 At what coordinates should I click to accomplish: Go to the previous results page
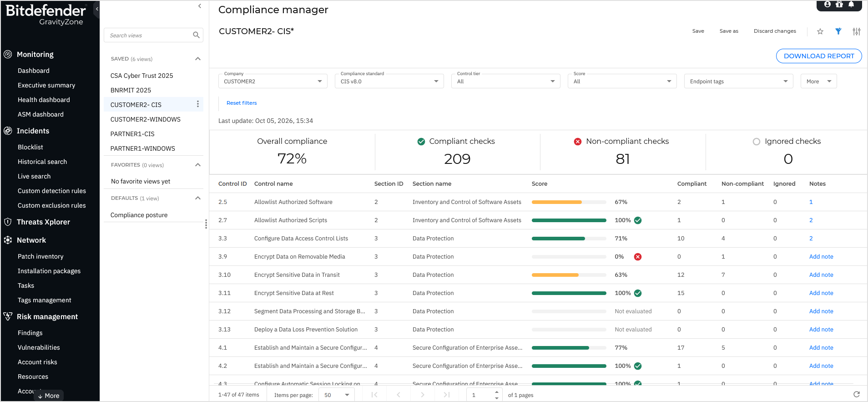pos(399,395)
